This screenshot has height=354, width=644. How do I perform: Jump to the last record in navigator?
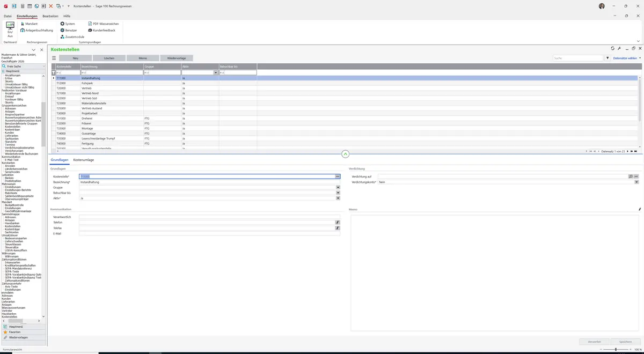coord(636,151)
